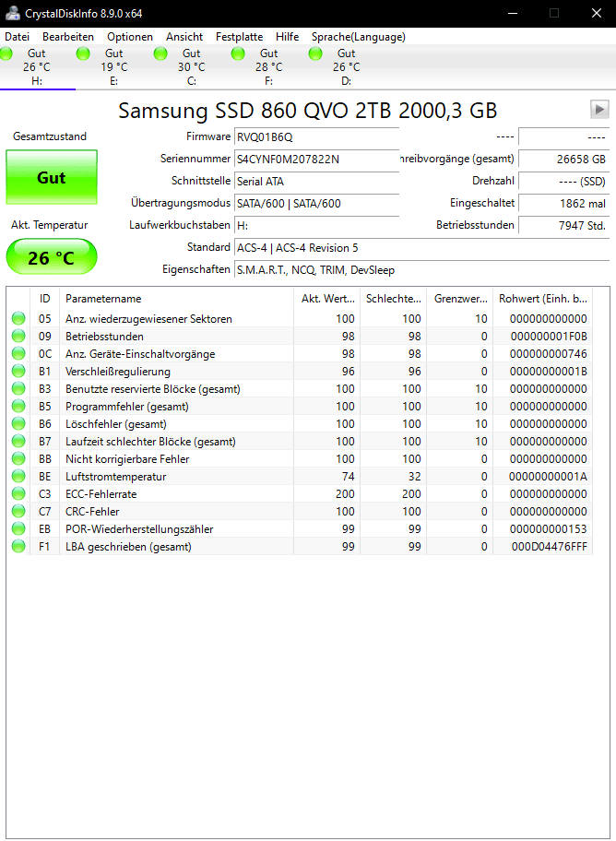Click the Standard field ACS-4 Revision 5
This screenshot has height=841, width=616.
coord(421,248)
